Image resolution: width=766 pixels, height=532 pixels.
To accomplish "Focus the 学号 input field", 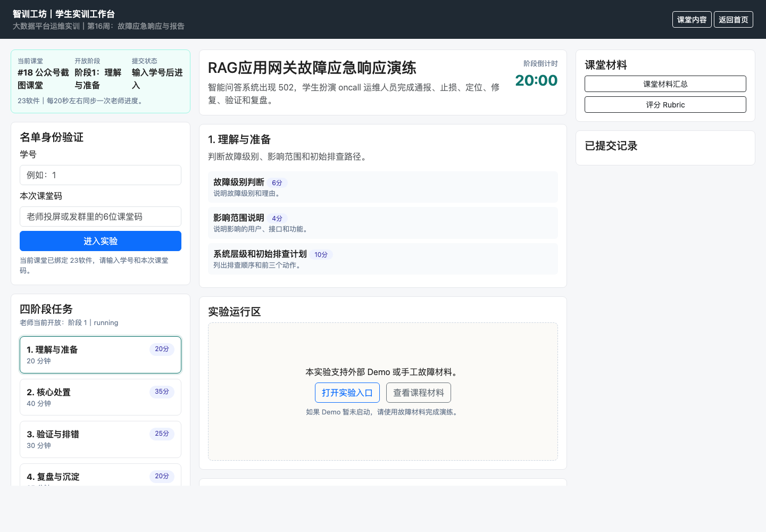I will pyautogui.click(x=101, y=175).
